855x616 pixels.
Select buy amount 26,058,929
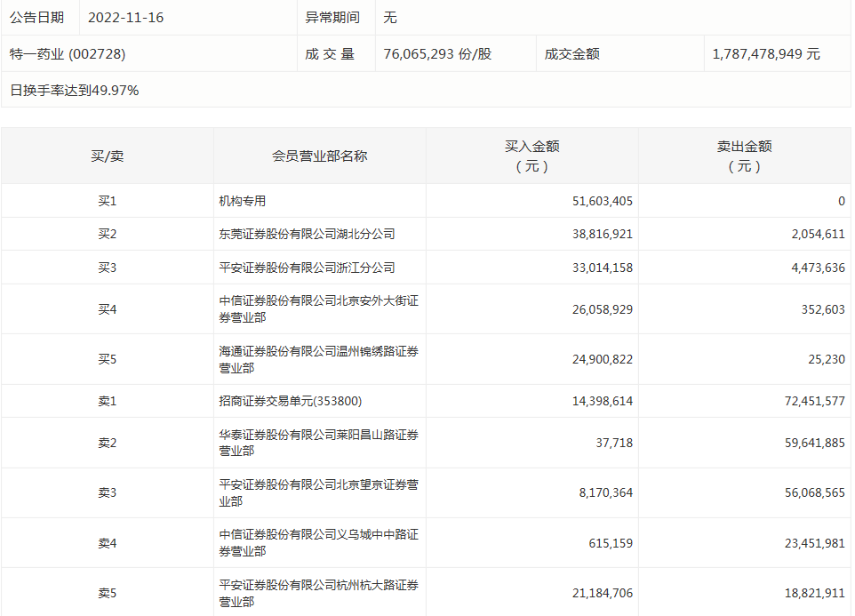point(602,309)
